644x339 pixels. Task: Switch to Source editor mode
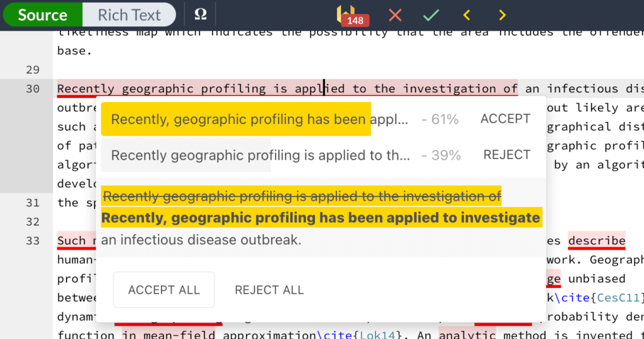(43, 15)
